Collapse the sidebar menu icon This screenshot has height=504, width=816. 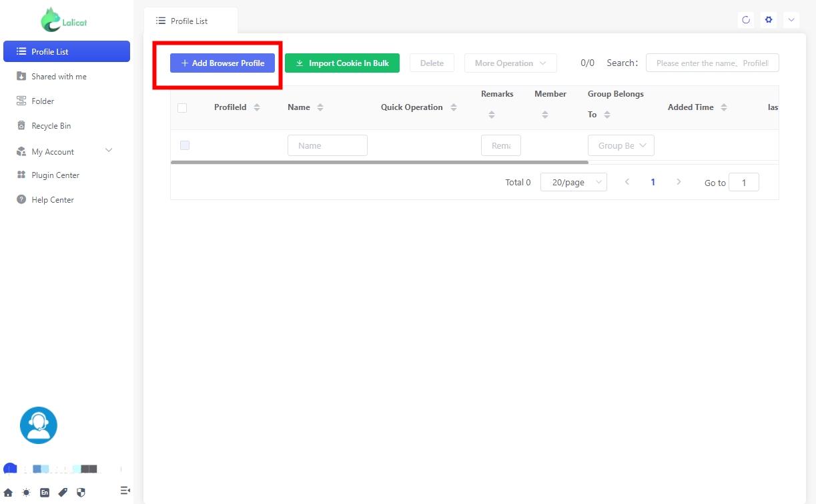pos(125,491)
